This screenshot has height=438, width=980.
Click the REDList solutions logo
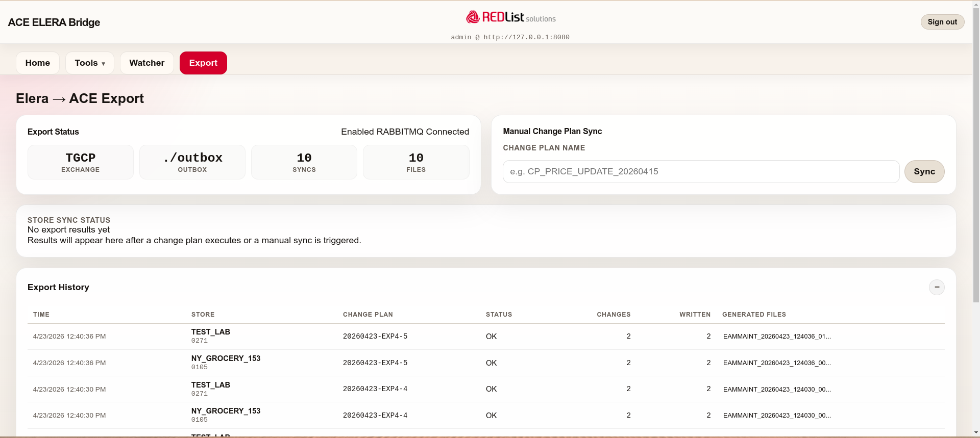(x=510, y=17)
